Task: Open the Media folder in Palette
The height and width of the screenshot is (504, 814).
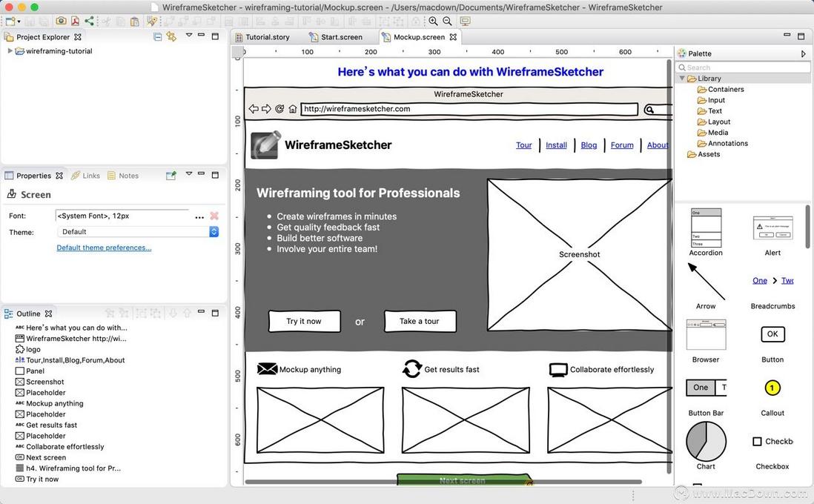Action: pyautogui.click(x=712, y=133)
